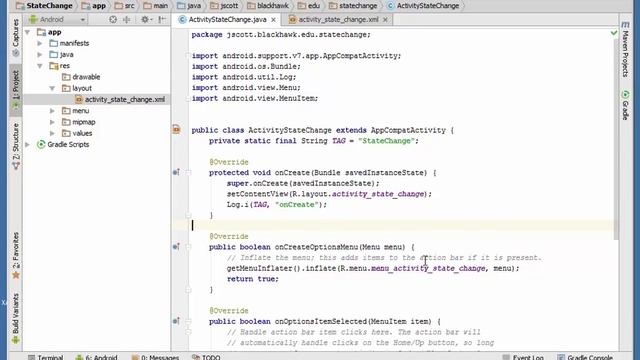
Task: Toggle the 1: Project tool window
Action: (16, 89)
